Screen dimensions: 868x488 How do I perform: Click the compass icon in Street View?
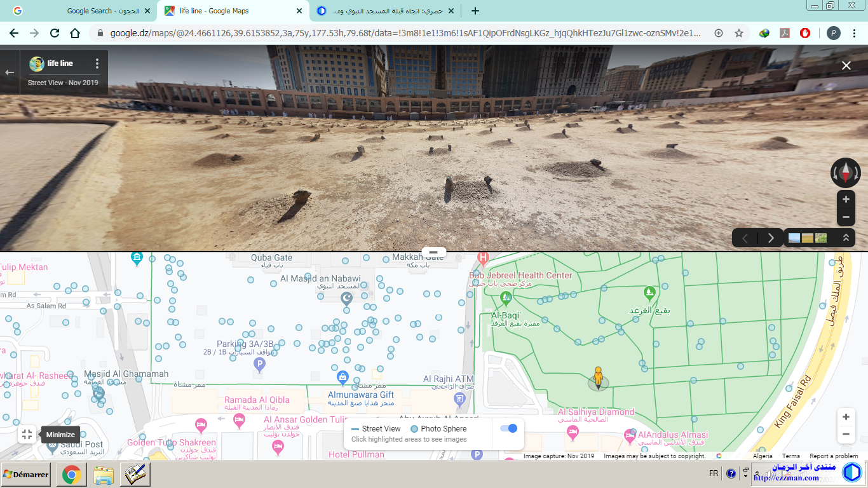[x=845, y=172]
